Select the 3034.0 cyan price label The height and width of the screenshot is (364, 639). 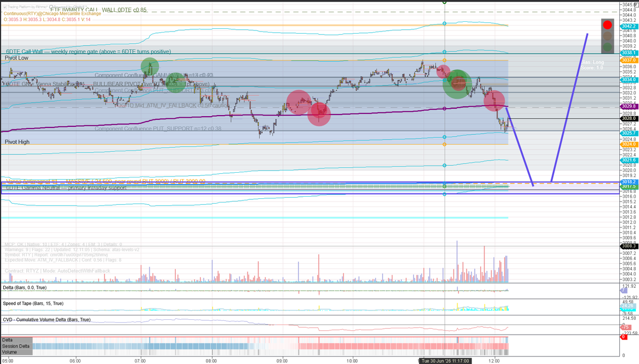[629, 79]
